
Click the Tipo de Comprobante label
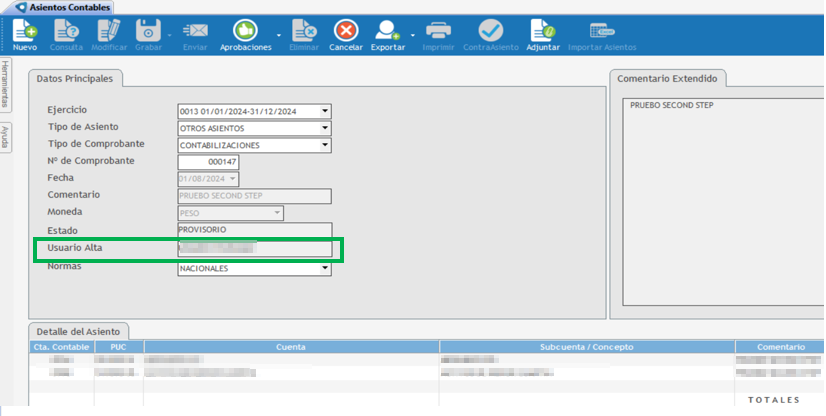click(96, 144)
